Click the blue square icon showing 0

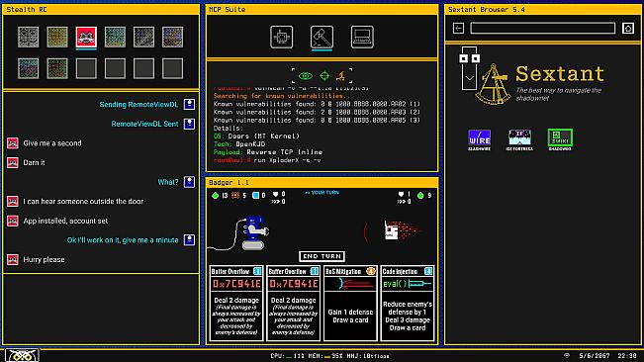pos(255,196)
